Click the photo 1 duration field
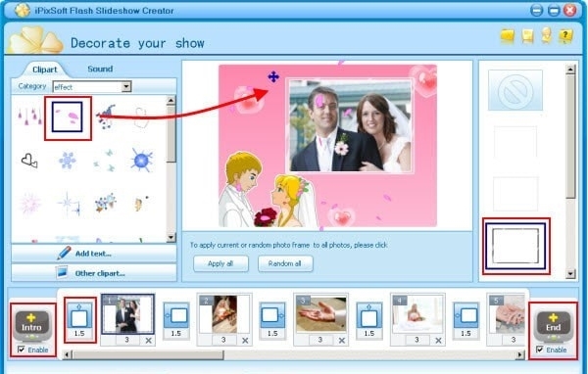 (127, 340)
